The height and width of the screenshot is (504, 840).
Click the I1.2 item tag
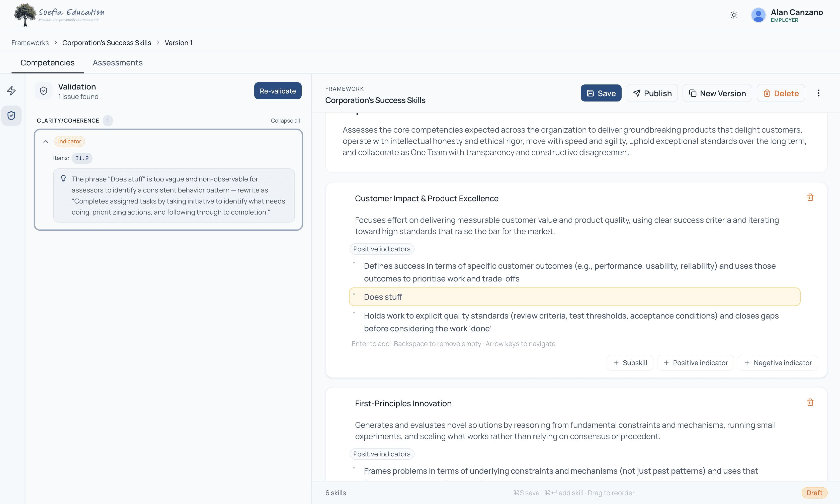[x=82, y=158]
